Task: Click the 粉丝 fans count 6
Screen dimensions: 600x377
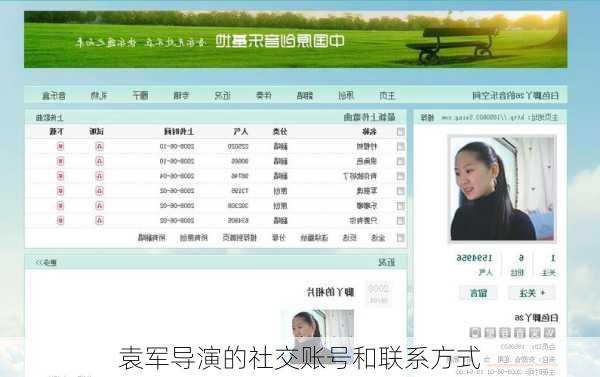Action: coord(521,258)
